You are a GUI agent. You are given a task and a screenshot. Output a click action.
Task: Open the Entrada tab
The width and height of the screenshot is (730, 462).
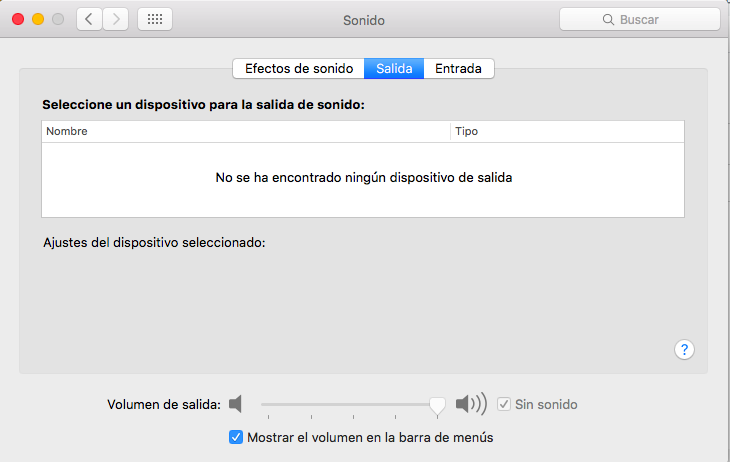(x=459, y=69)
